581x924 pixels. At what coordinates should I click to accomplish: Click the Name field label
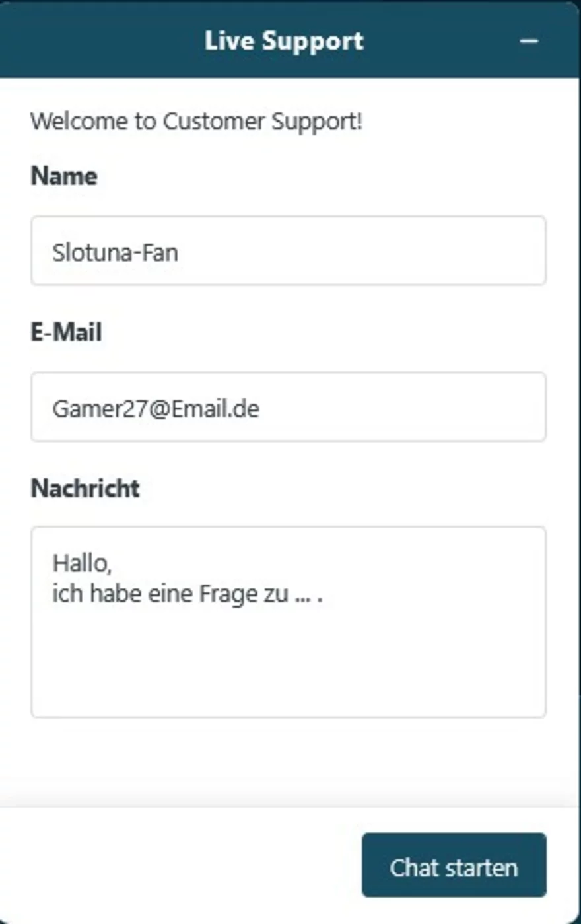pos(64,176)
